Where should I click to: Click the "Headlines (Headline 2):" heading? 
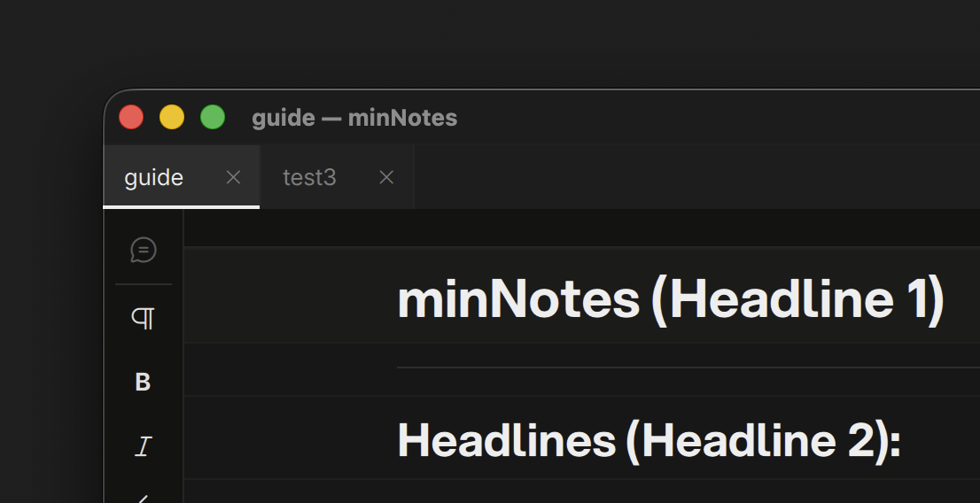(x=649, y=440)
